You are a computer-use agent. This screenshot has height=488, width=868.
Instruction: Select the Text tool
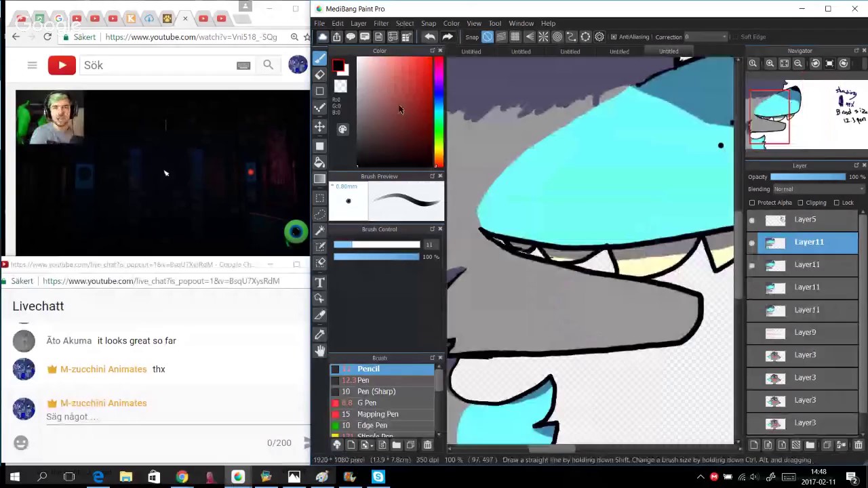[x=320, y=282]
